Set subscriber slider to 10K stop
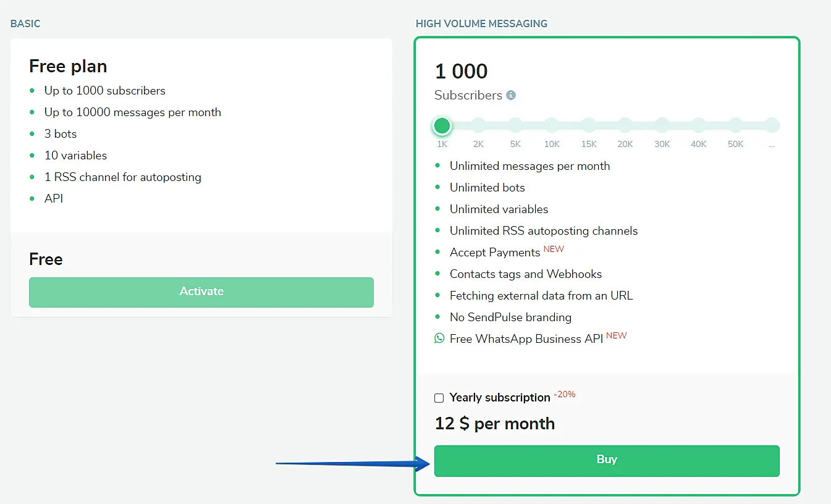831x504 pixels. [552, 126]
